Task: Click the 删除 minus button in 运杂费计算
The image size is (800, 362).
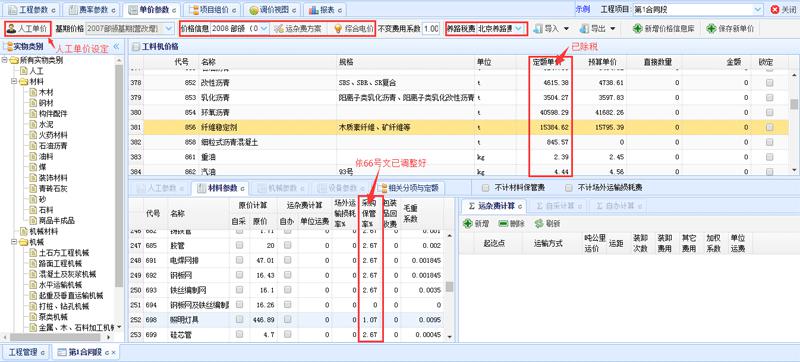Action: point(512,223)
